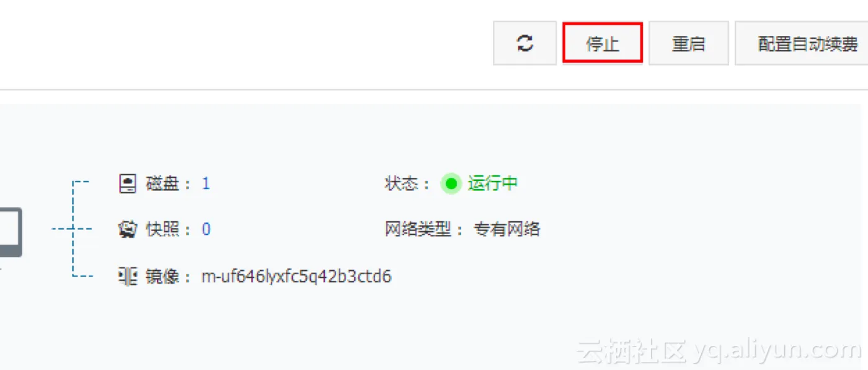
Task: Click the 磁盘 label text
Action: (162, 184)
